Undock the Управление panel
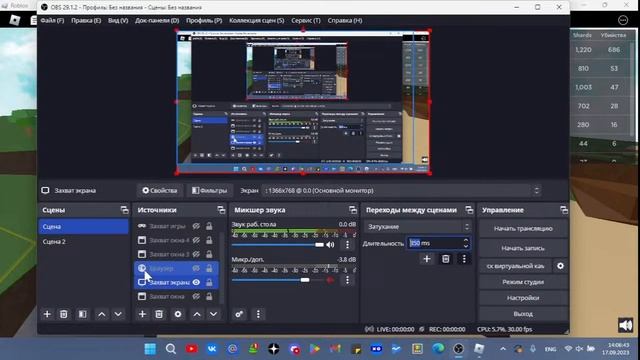 pyautogui.click(x=564, y=210)
